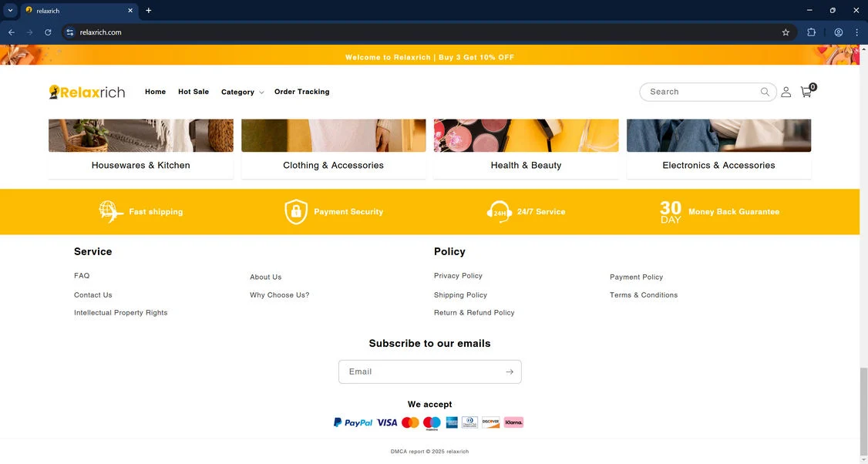Select the relaxrich browser tab
This screenshot has width=868, height=464.
coord(79,11)
